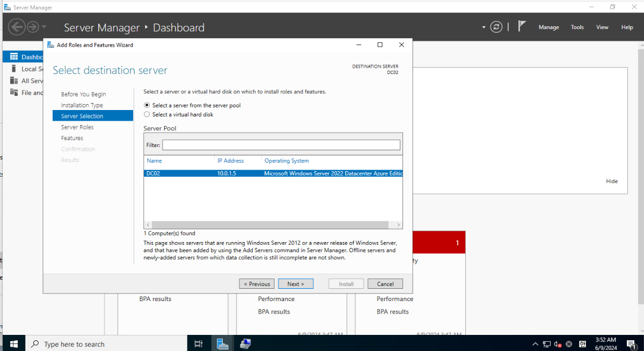Click the circled X tray icon

click(569, 344)
